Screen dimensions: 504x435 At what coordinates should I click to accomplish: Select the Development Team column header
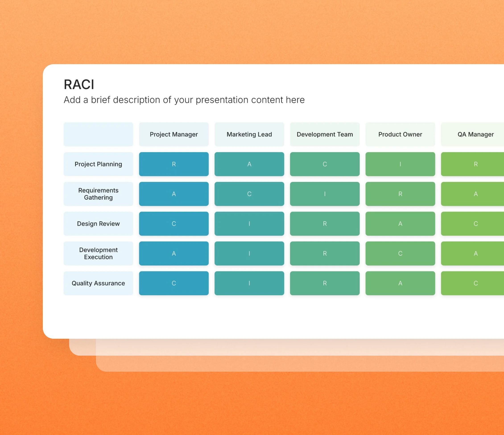(x=325, y=134)
